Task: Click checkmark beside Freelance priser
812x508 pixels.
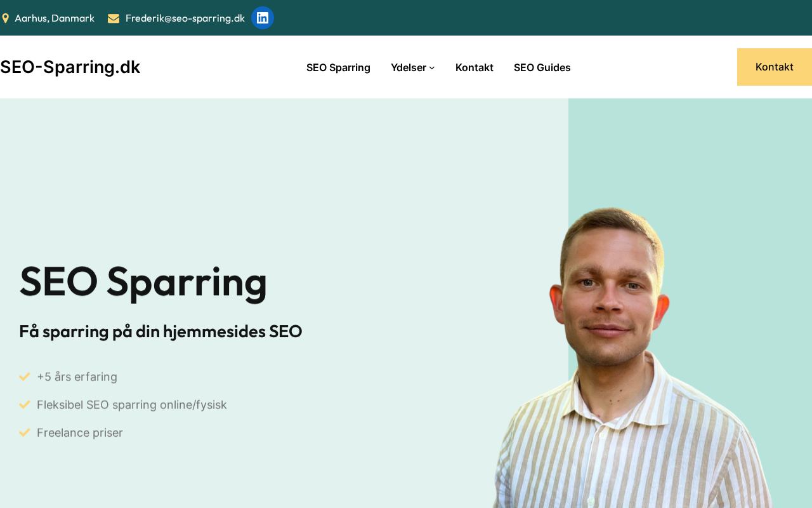Action: tap(25, 432)
